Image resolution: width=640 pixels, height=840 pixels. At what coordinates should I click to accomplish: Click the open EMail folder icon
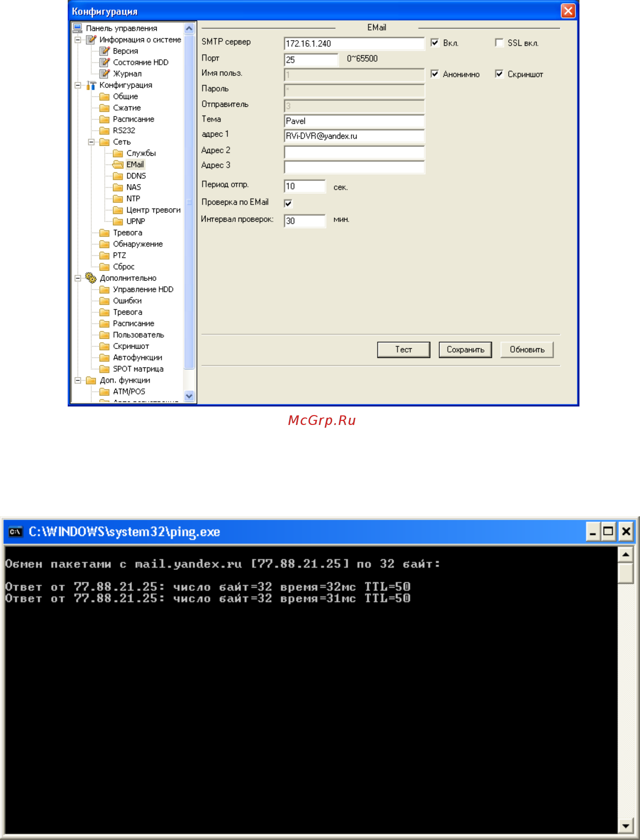(118, 165)
